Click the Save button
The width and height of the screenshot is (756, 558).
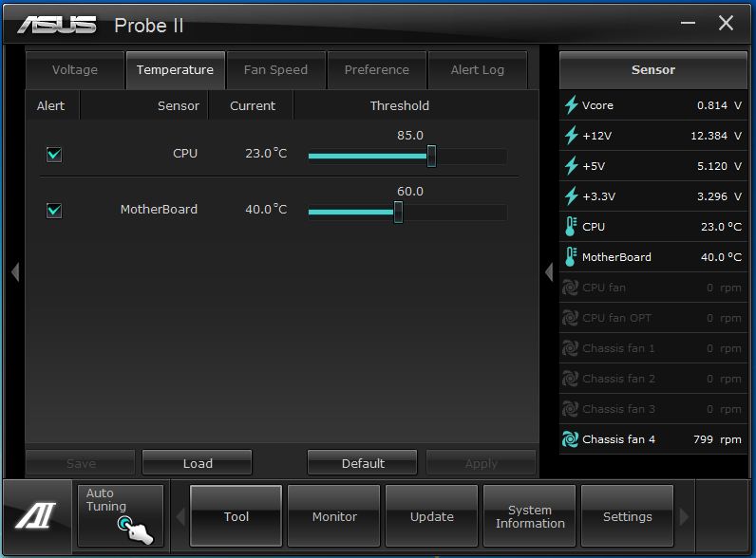pos(81,463)
